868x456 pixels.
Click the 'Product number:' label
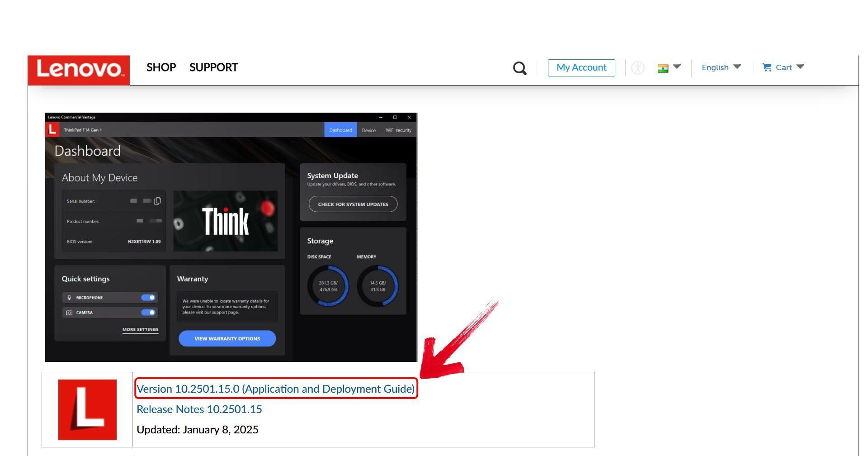tap(83, 222)
